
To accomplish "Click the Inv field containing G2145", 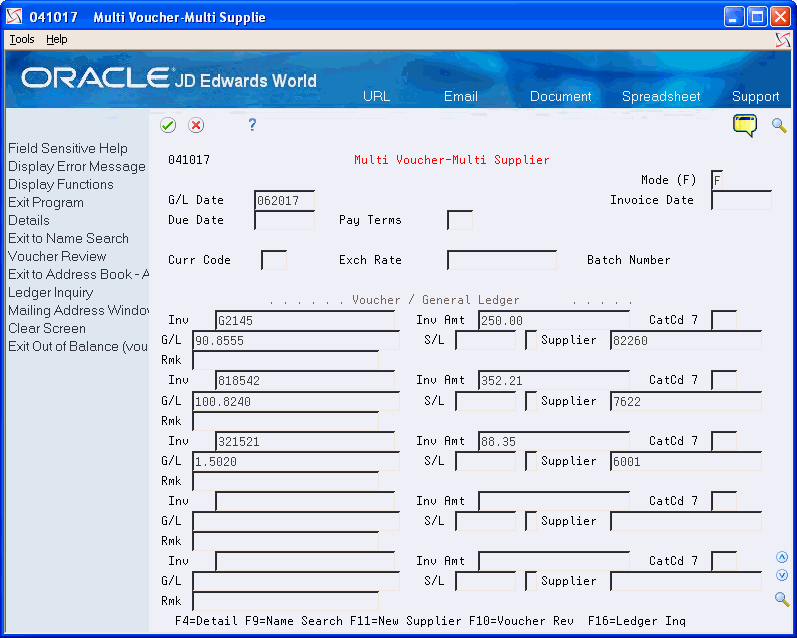I will [305, 320].
